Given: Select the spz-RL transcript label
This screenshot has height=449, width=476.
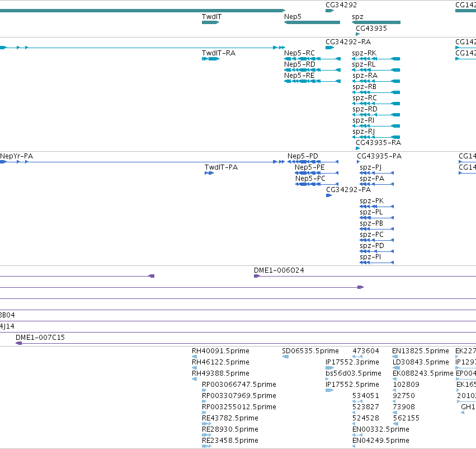Looking at the screenshot, I should point(364,64).
